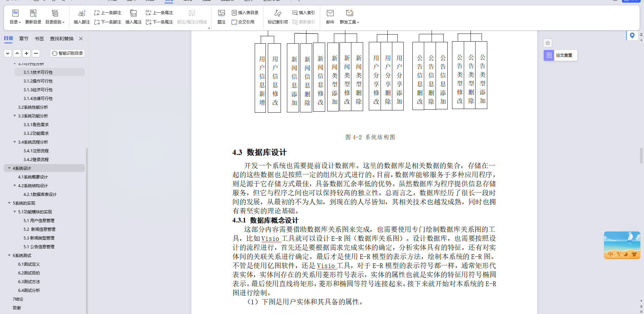Insert an endnote with 插入尾注
The image size is (644, 314).
(133, 17)
